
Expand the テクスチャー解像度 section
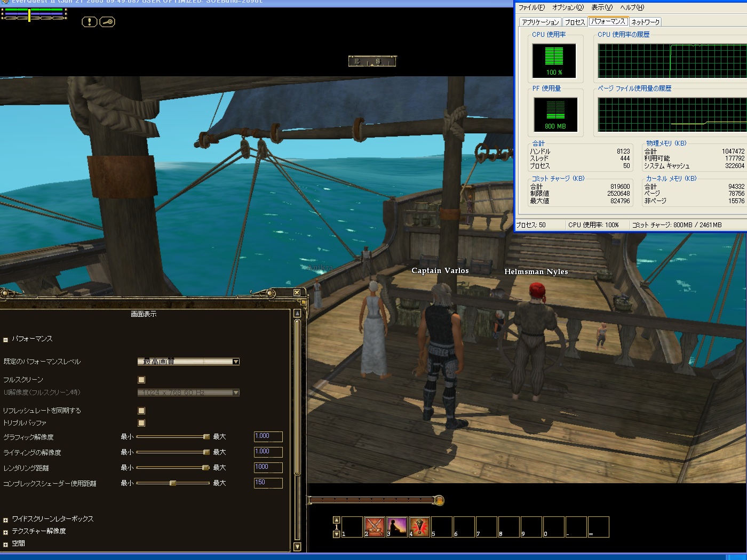coord(5,532)
